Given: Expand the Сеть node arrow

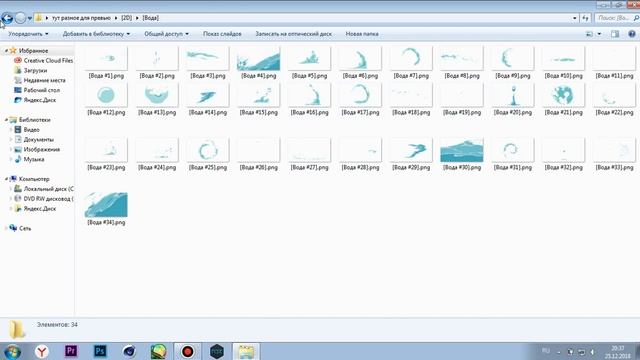Looking at the screenshot, I should tap(6, 229).
